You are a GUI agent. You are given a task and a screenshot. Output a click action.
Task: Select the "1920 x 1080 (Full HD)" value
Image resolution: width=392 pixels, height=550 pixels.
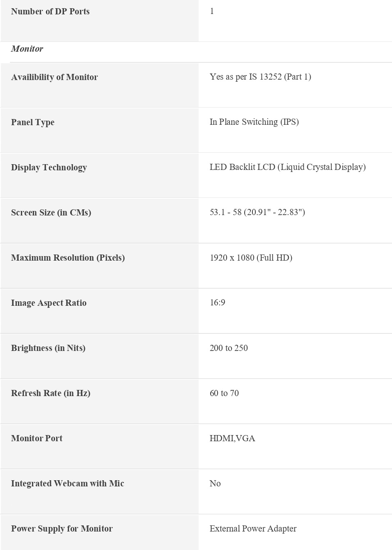pyautogui.click(x=251, y=258)
